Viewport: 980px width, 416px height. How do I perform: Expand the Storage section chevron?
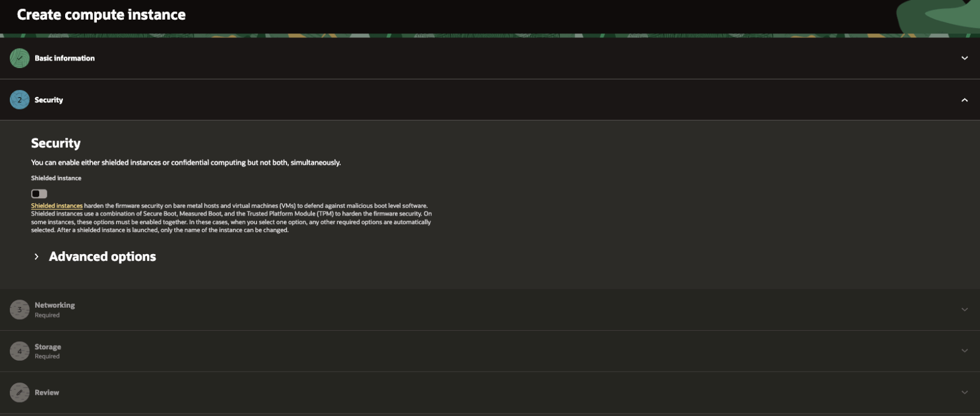click(x=964, y=351)
